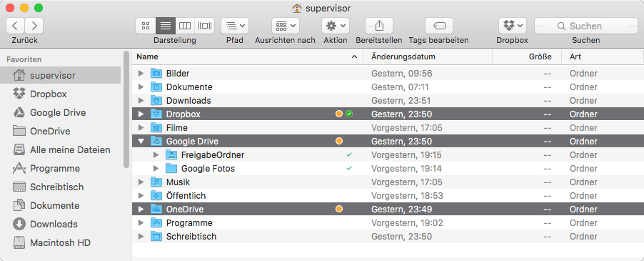This screenshot has height=261, width=644.
Task: Enable Cover Flow view mode
Action: (x=204, y=26)
